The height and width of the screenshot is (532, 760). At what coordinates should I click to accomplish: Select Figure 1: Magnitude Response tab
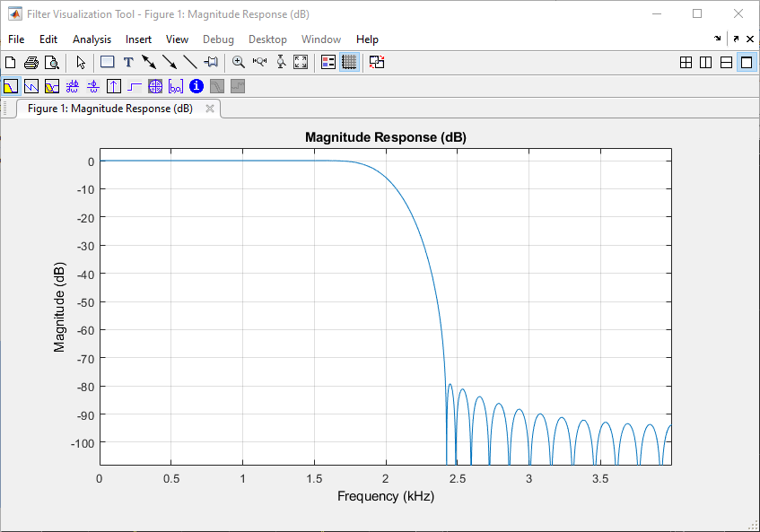110,109
